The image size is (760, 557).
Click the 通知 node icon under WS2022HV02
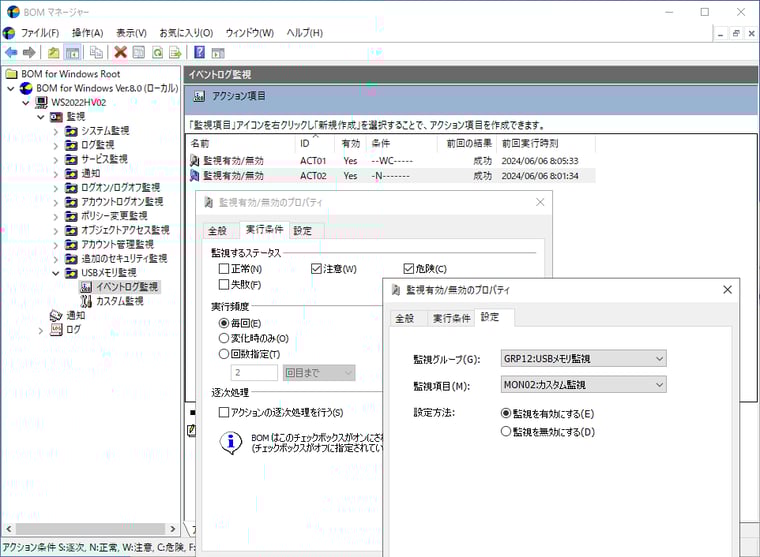click(x=56, y=316)
